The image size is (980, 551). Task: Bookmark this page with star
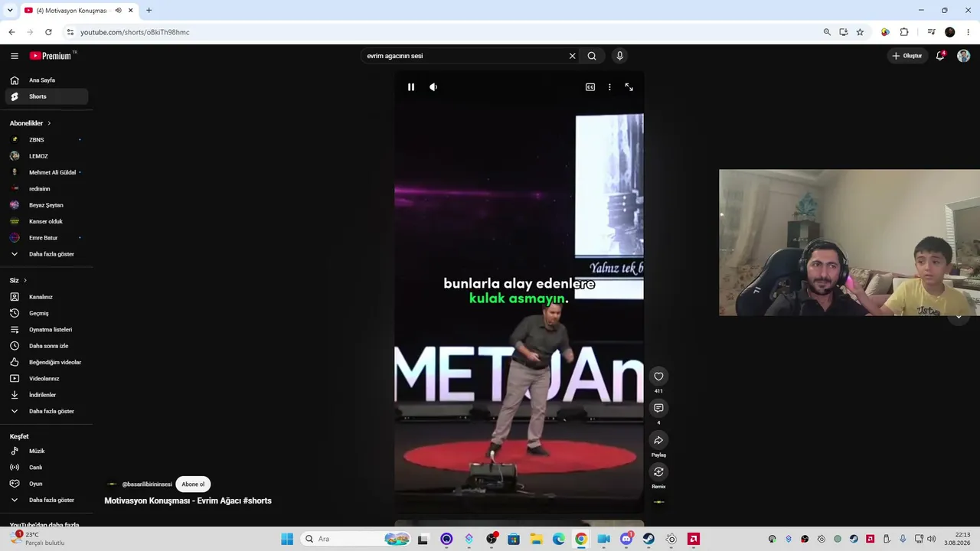click(x=860, y=32)
